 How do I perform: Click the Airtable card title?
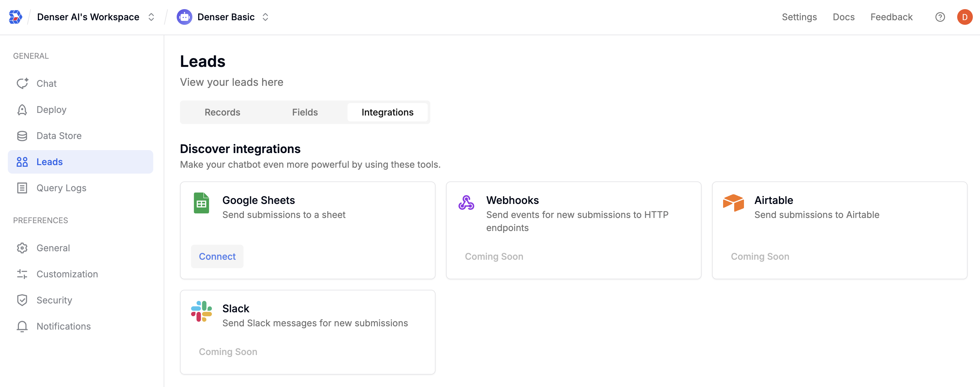click(774, 200)
